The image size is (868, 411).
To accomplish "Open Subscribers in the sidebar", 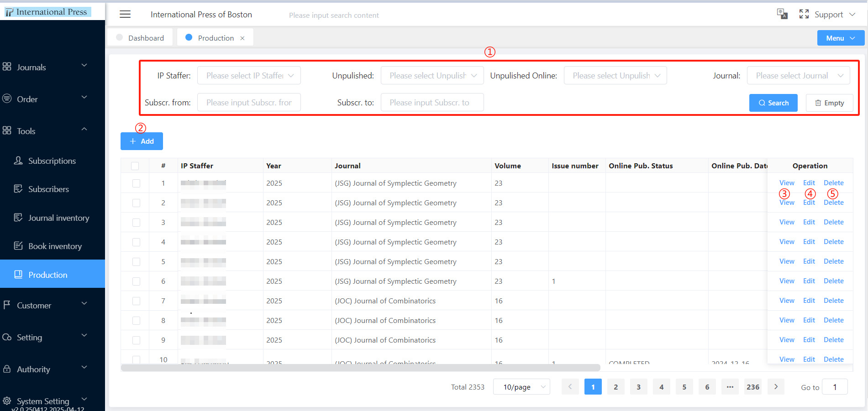I will [53, 189].
